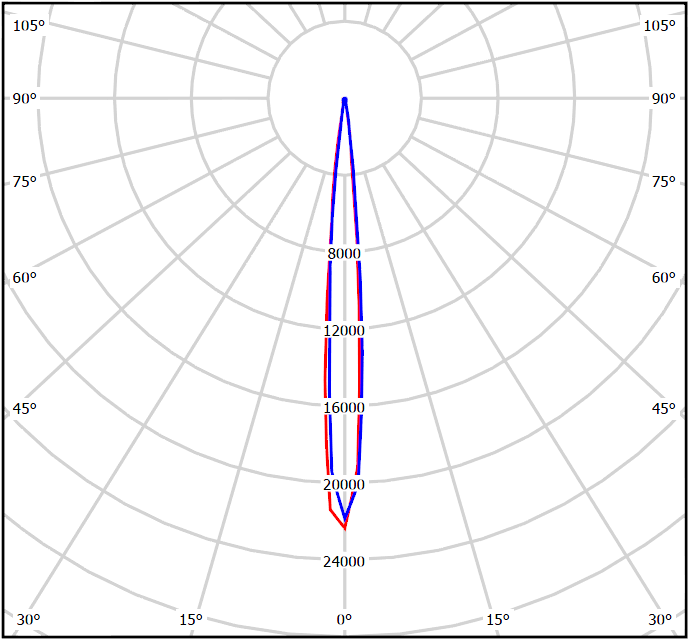Click the left-side 105° angle label
The height and width of the screenshot is (640, 689).
click(28, 25)
